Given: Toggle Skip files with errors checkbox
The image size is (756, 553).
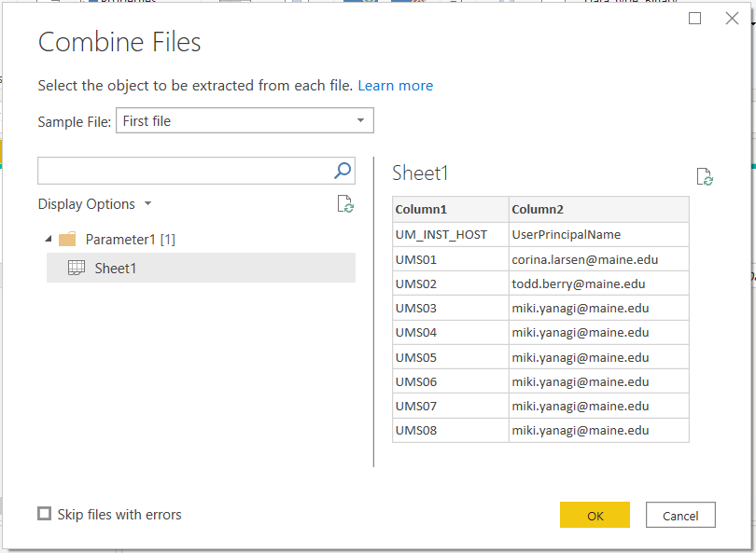Looking at the screenshot, I should (45, 514).
